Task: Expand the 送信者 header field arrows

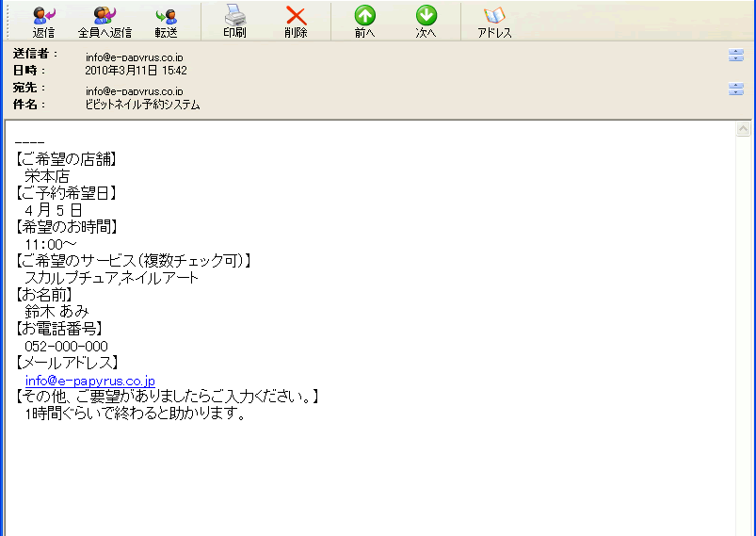Action: 735,55
